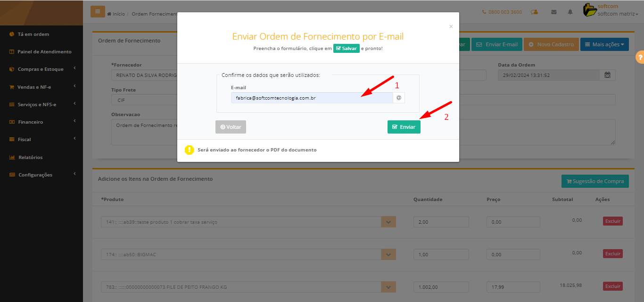Click the Sugestão de Compra button

click(594, 181)
